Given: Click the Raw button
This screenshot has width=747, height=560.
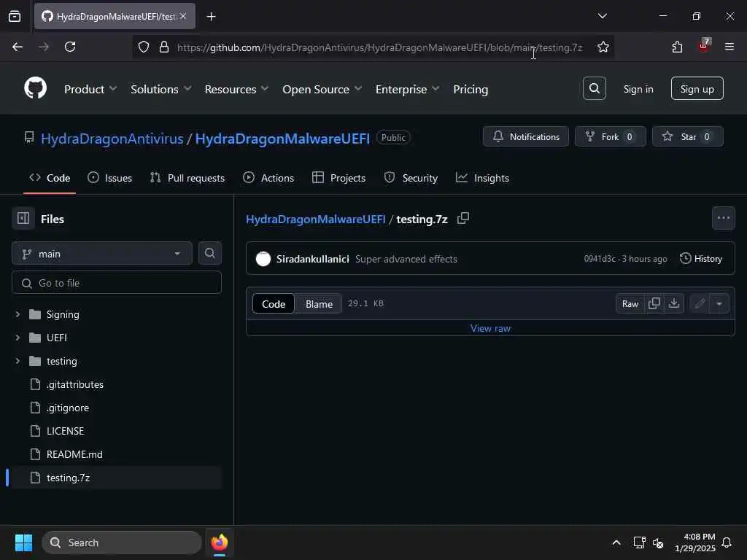Looking at the screenshot, I should 630,303.
